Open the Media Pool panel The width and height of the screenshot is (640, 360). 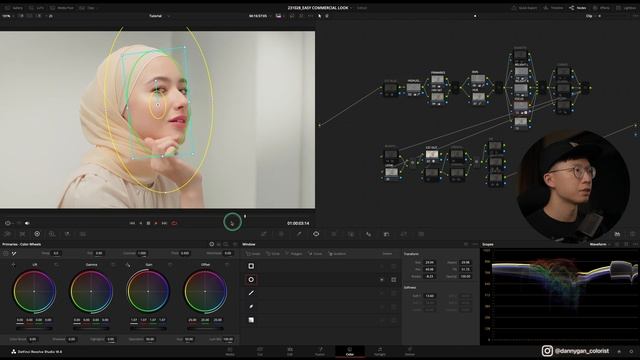[62, 8]
